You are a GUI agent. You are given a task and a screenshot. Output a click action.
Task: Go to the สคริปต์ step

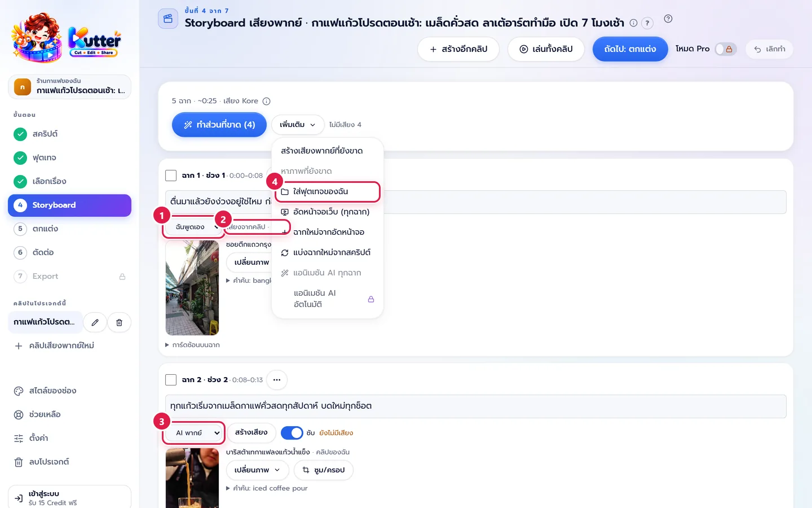(69, 134)
